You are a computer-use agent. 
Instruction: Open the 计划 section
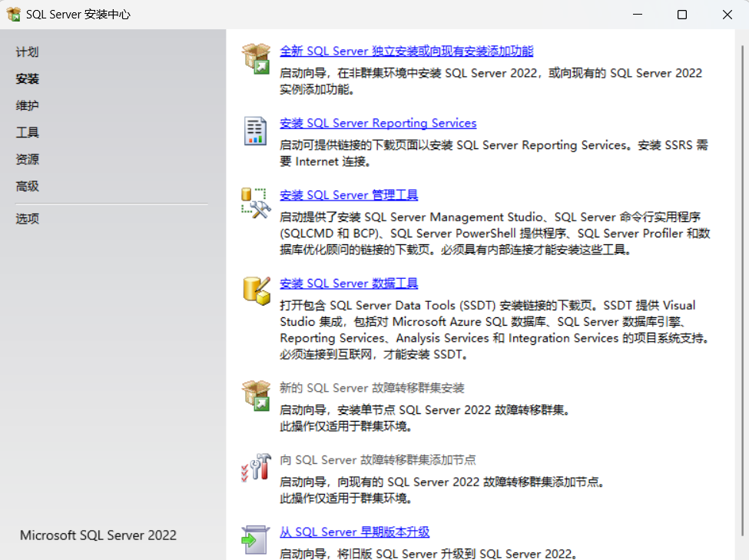[x=27, y=52]
